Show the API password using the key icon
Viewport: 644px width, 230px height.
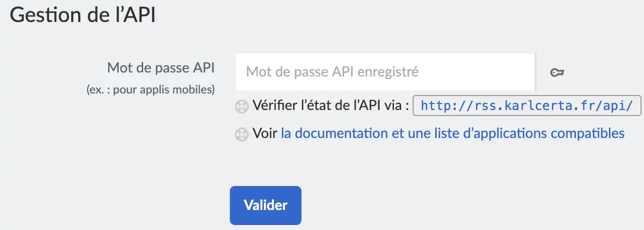click(557, 72)
